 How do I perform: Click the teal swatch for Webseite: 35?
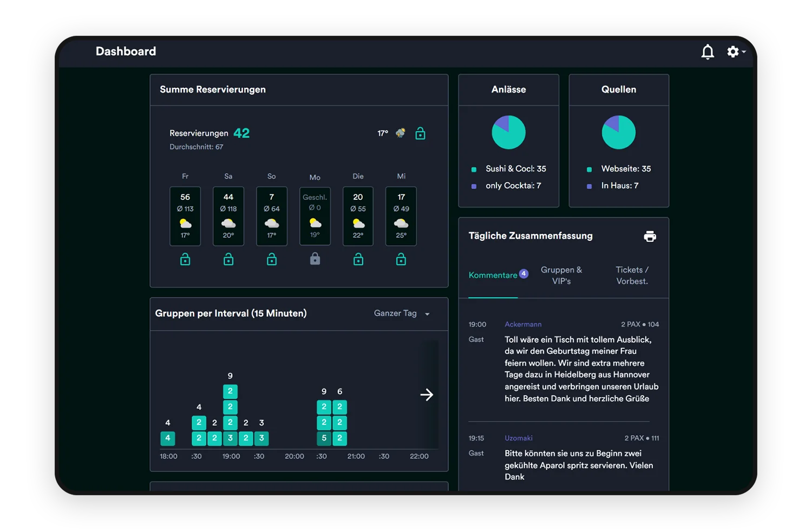click(x=590, y=170)
